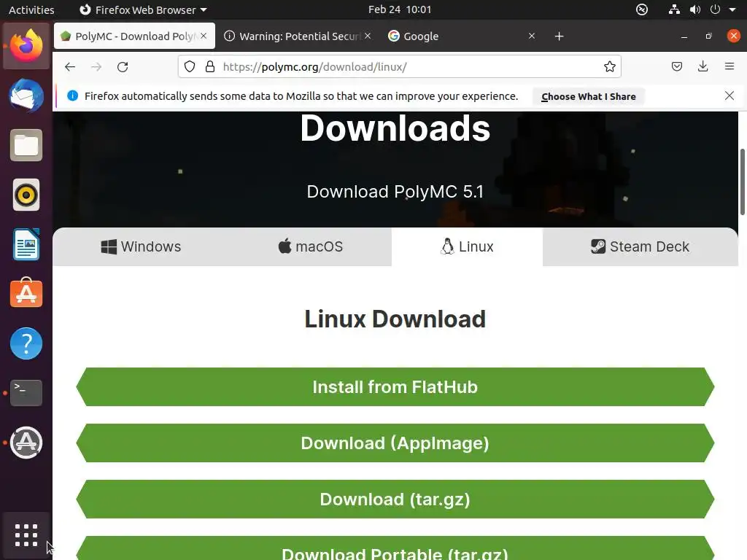
Task: Open the tracking protection shield icon
Action: pos(190,66)
